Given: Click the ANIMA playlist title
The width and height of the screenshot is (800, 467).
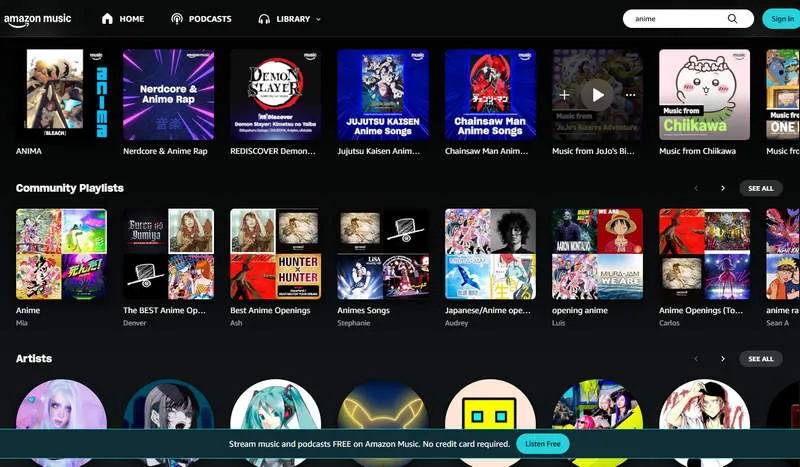Looking at the screenshot, I should coord(29,151).
